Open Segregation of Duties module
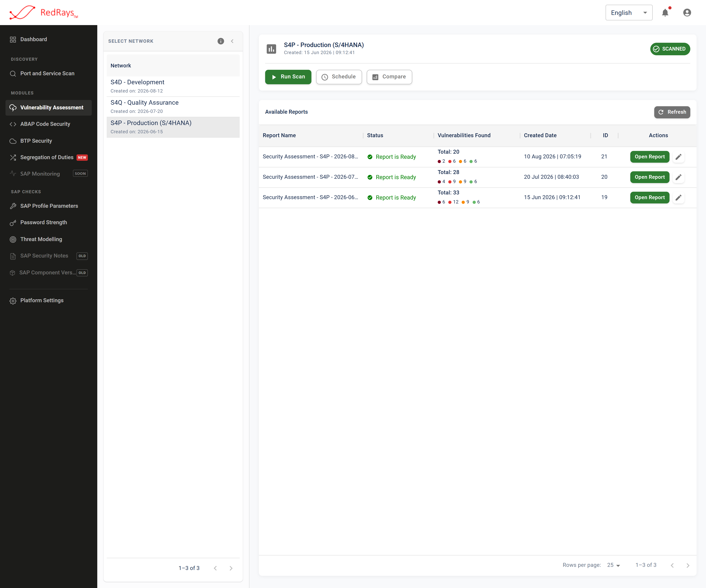 48,157
